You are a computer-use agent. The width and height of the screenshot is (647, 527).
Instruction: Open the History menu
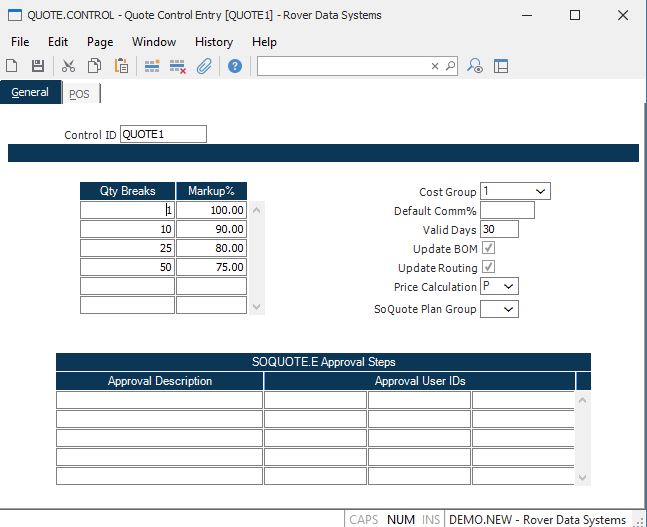[213, 42]
